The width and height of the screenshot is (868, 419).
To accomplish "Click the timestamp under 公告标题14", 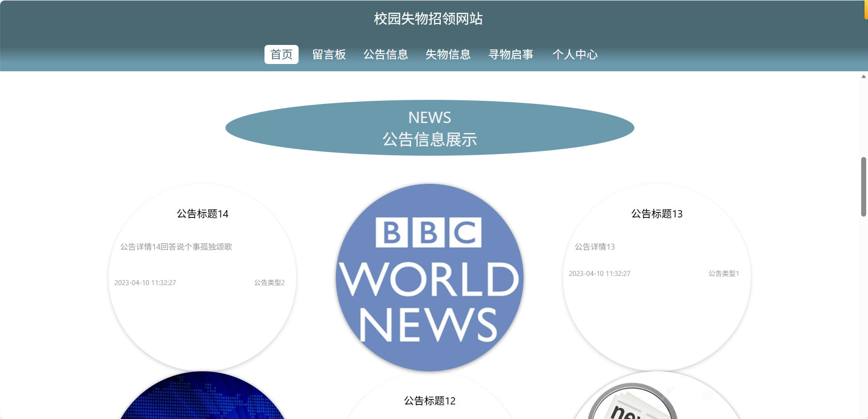I will click(x=145, y=282).
